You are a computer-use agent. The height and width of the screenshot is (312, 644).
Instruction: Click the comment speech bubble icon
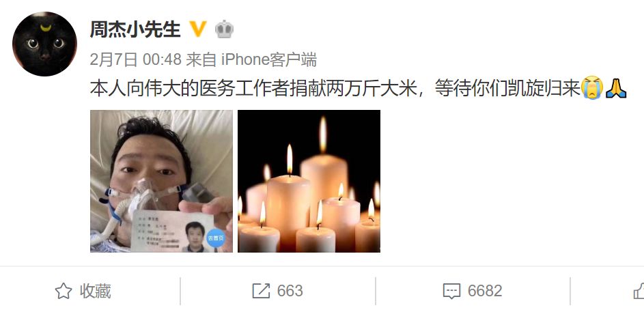pos(452,292)
